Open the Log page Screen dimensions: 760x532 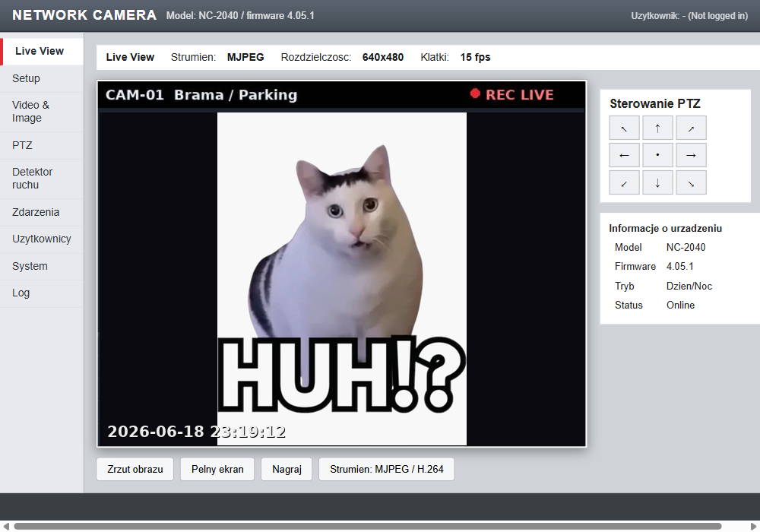click(x=42, y=293)
